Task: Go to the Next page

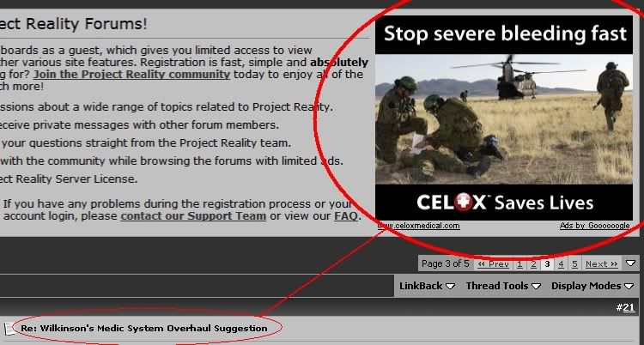Action: pos(601,264)
